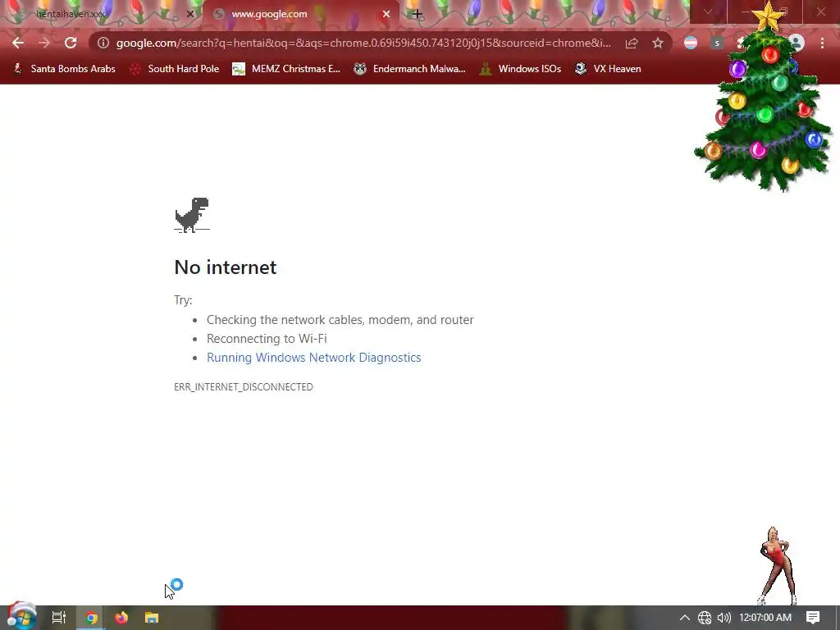Viewport: 840px width, 630px height.
Task: Open File Explorer from the taskbar
Action: [x=152, y=618]
